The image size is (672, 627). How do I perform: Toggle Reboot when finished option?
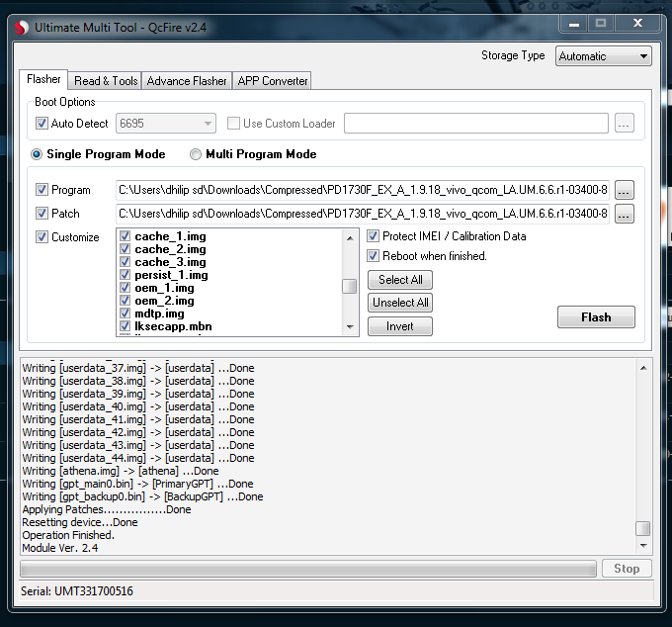373,255
